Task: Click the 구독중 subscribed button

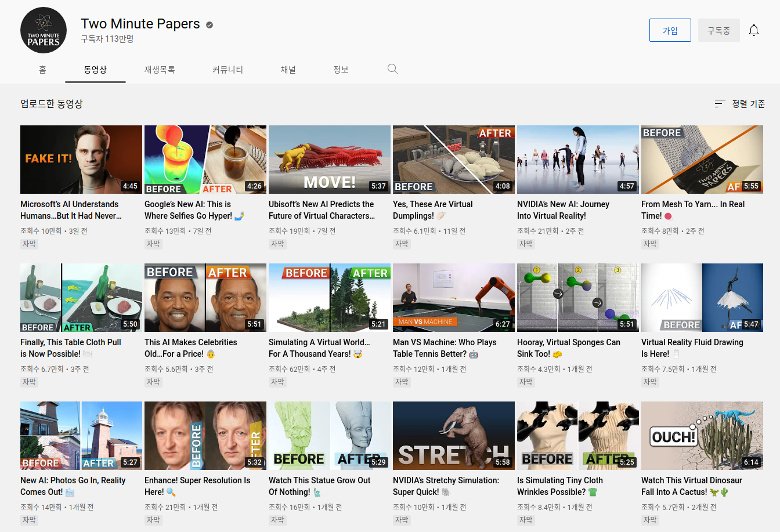Action: coord(719,30)
